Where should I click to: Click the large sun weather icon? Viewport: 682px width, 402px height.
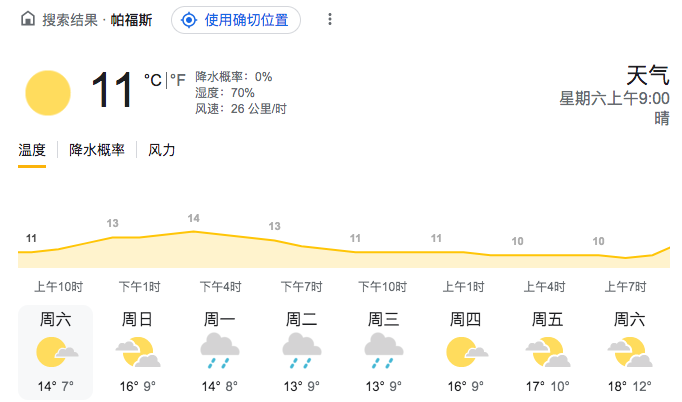coord(48,93)
